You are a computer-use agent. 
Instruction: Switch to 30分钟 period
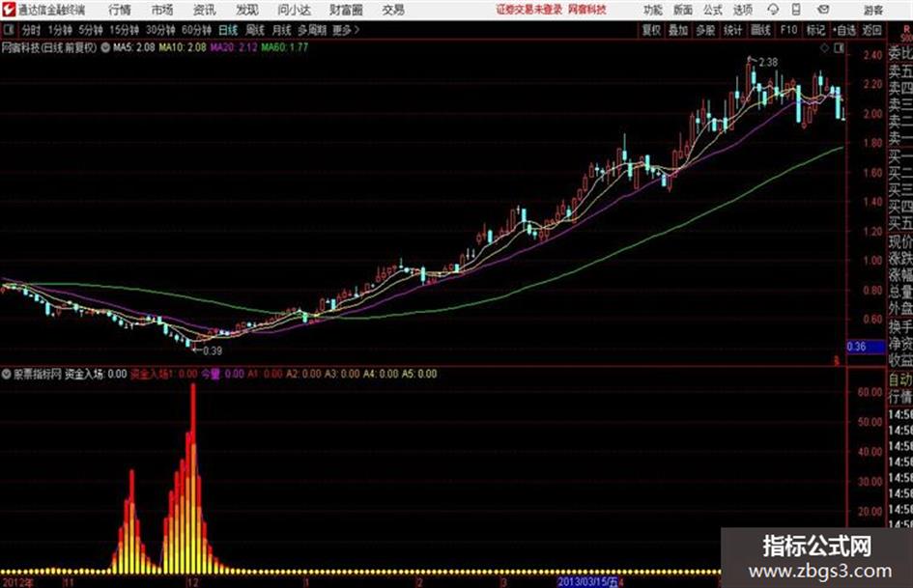click(160, 30)
